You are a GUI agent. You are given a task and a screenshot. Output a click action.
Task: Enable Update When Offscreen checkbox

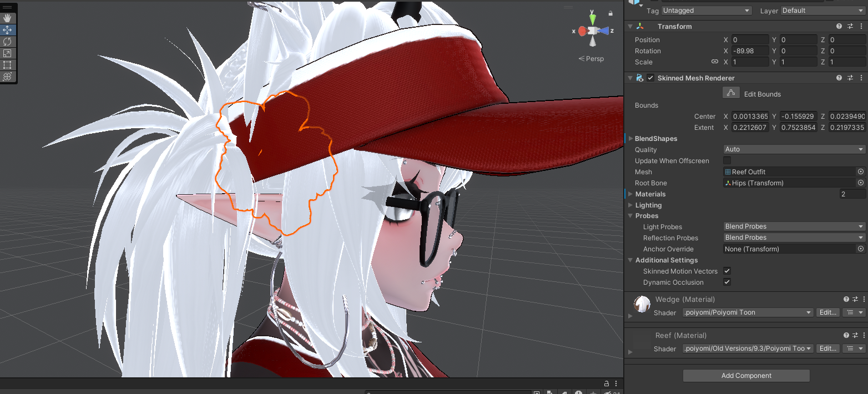(727, 161)
